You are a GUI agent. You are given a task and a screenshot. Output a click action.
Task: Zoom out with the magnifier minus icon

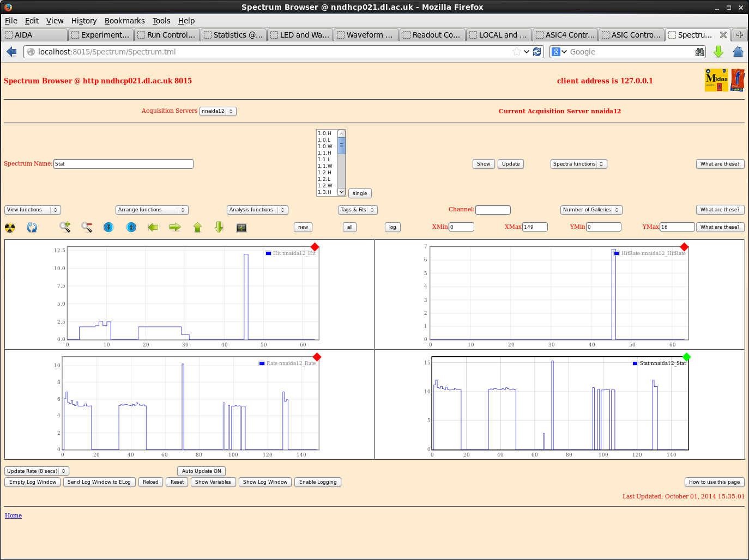[x=87, y=227]
